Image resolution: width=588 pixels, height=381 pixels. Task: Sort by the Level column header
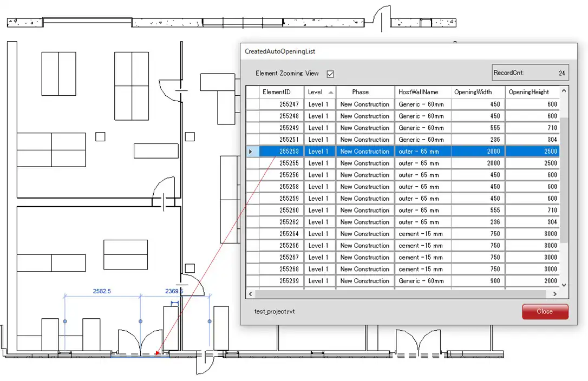pos(319,92)
